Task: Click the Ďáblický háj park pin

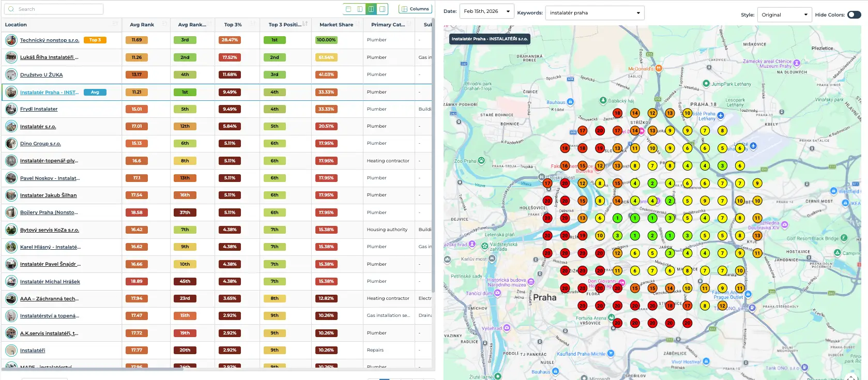Action: tap(603, 100)
